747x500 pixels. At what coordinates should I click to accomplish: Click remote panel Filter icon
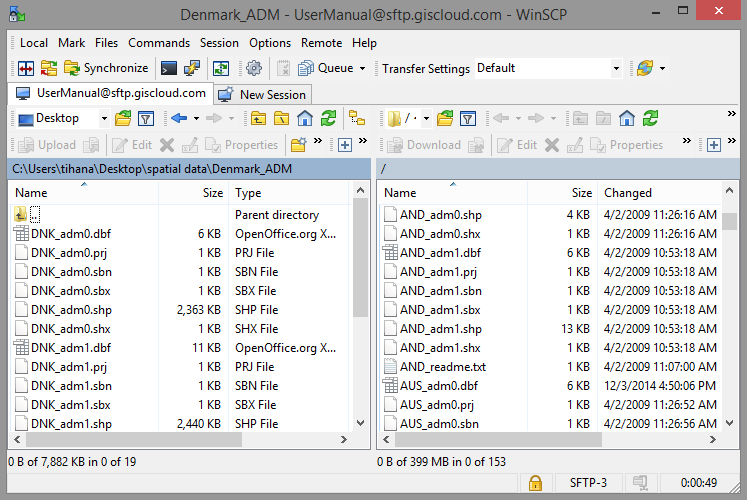pos(468,119)
